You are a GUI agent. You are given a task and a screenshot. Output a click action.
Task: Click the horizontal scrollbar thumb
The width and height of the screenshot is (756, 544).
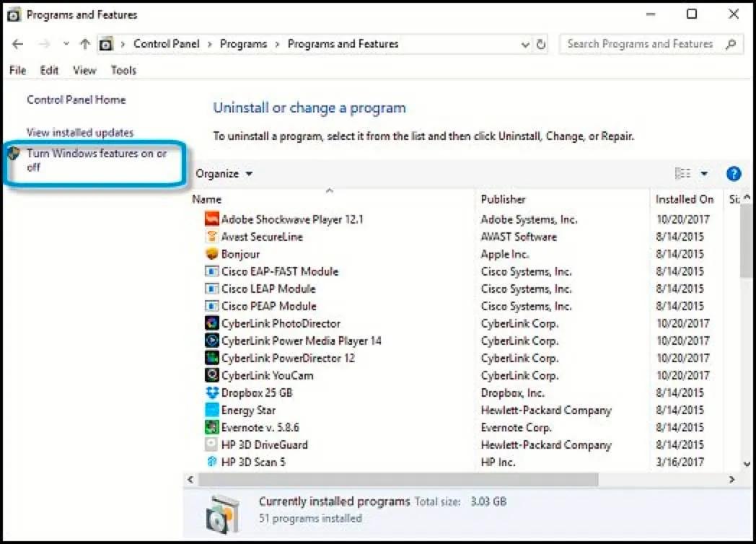[x=398, y=480]
